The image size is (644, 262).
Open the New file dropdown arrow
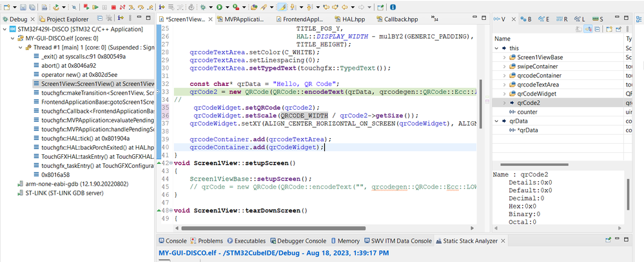[15, 7]
